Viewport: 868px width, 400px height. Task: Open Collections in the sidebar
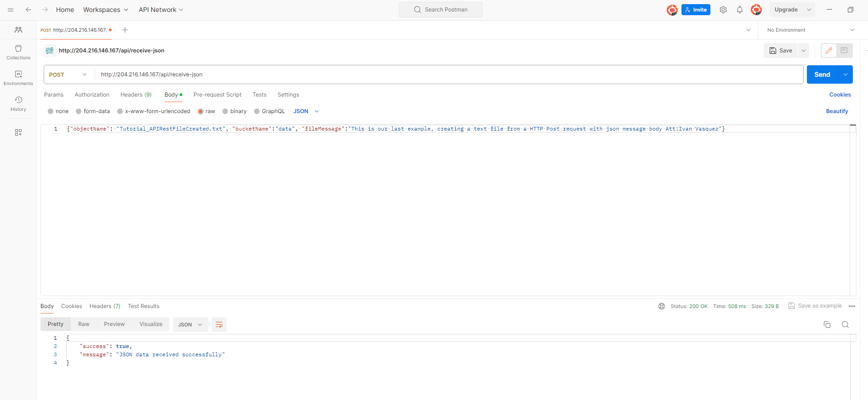pyautogui.click(x=18, y=52)
